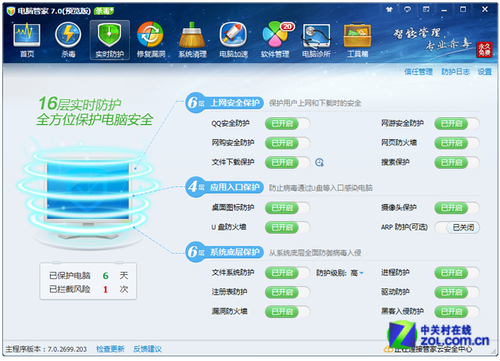Toggle 进程防护 switch
The image size is (500, 361).
pyautogui.click(x=457, y=273)
